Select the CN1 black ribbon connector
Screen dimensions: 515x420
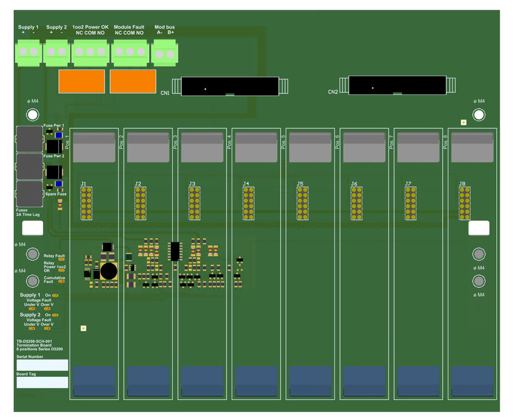point(229,86)
